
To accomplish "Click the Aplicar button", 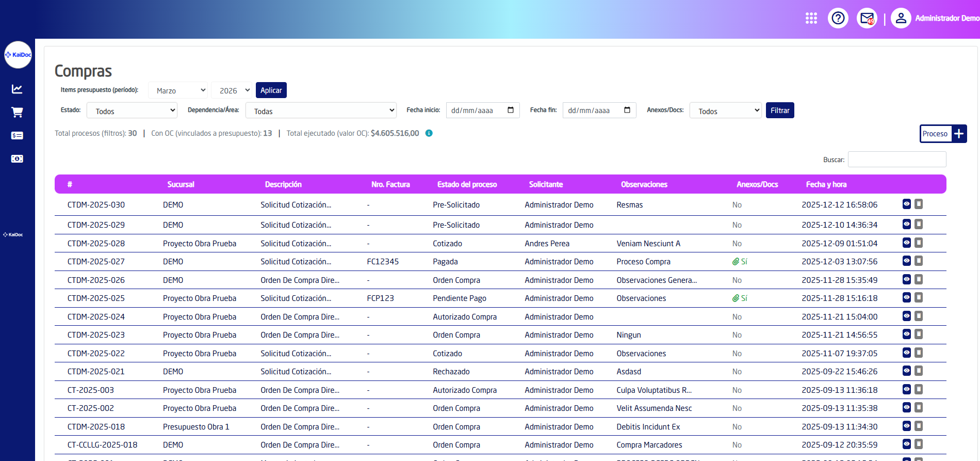I will pos(271,90).
